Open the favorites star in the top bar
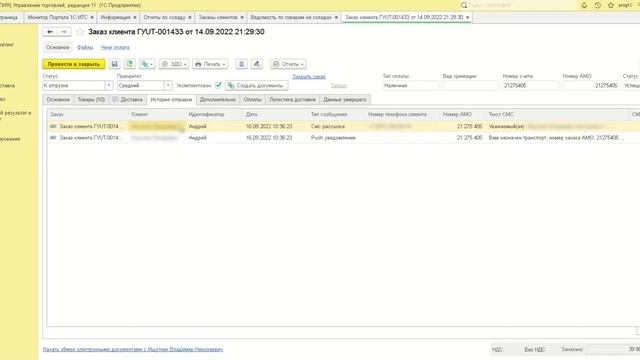Image resolution: width=640 pixels, height=360 pixels. click(x=611, y=5)
